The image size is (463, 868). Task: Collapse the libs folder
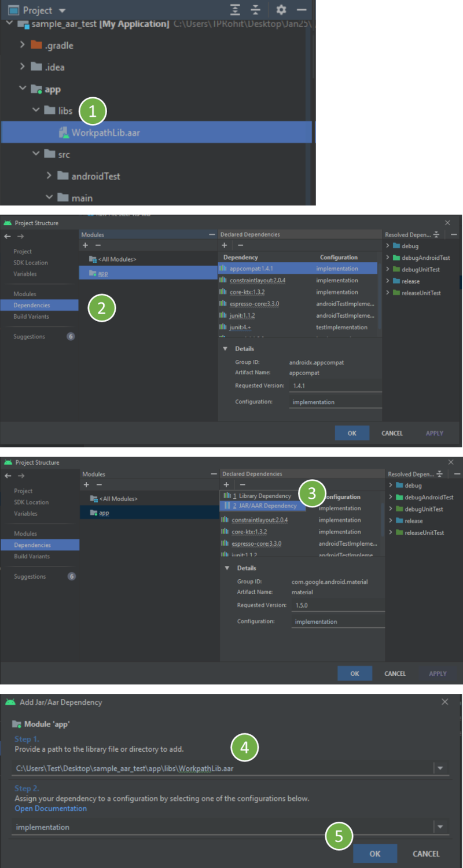36,111
